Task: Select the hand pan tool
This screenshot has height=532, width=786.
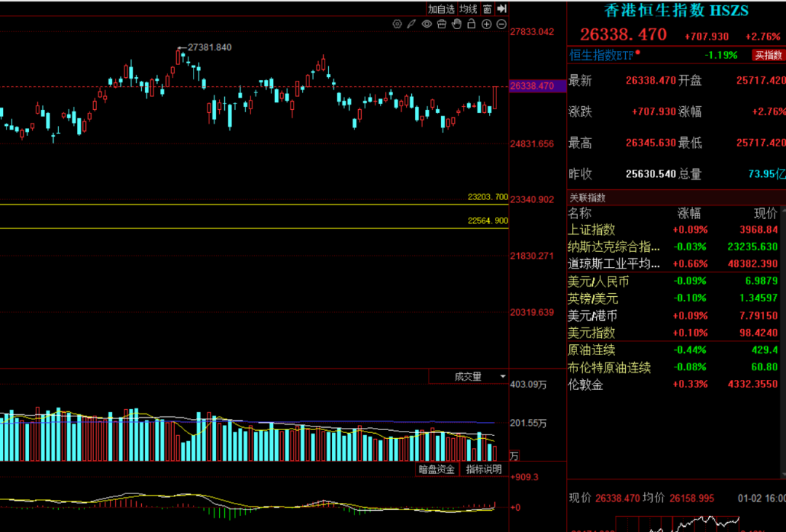Action: coord(456,24)
